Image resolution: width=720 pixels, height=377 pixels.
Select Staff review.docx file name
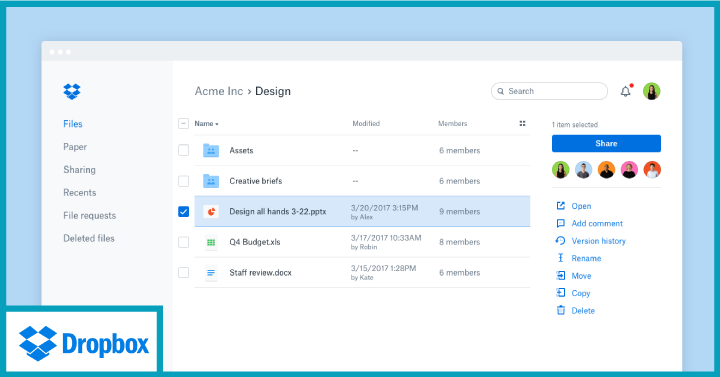260,273
